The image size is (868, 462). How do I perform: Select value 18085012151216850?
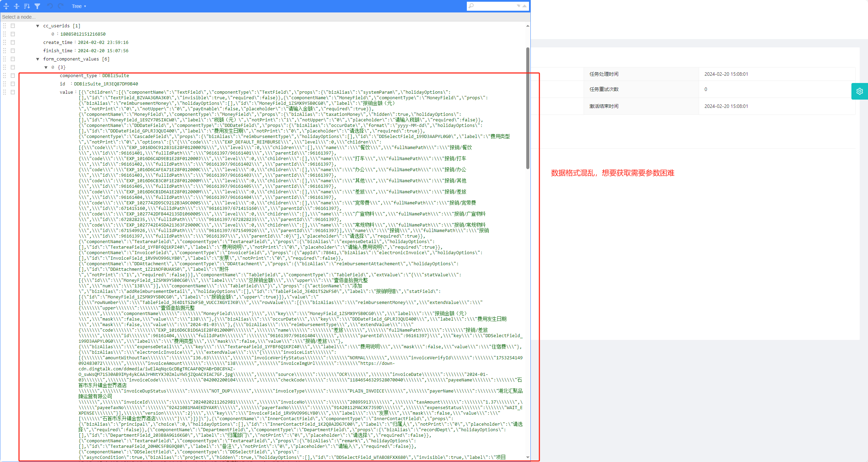[83, 34]
